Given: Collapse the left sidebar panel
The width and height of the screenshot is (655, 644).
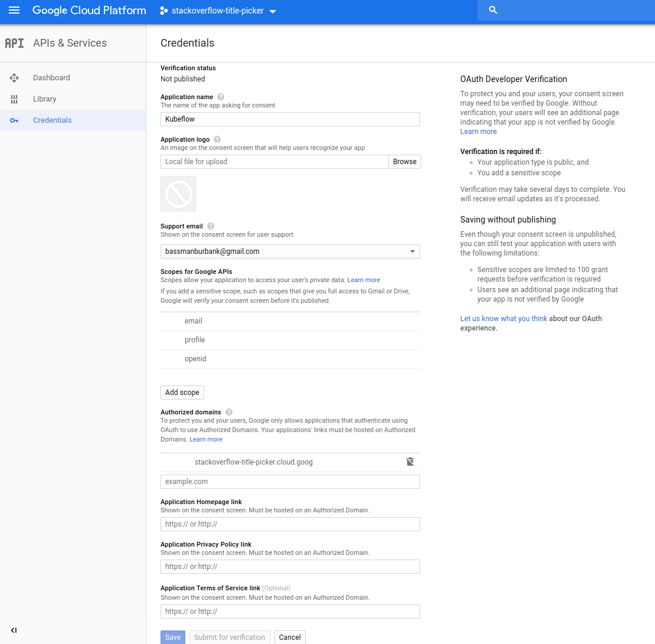Looking at the screenshot, I should click(14, 630).
